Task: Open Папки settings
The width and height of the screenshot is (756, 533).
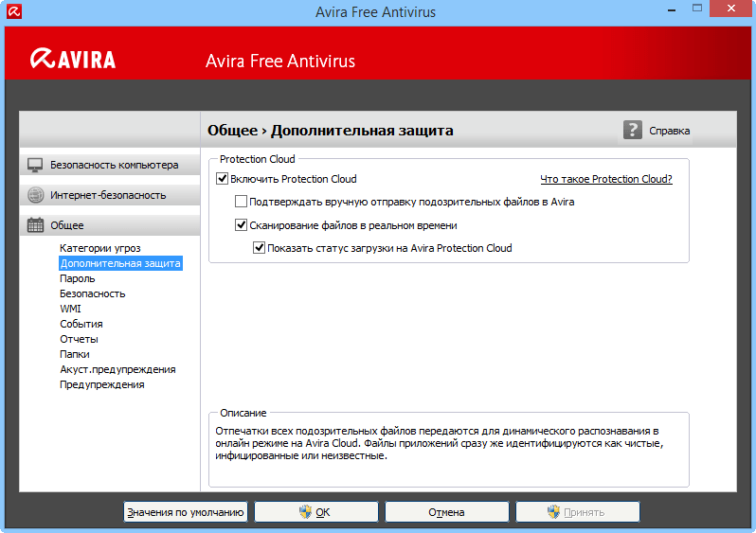Action: tap(74, 354)
